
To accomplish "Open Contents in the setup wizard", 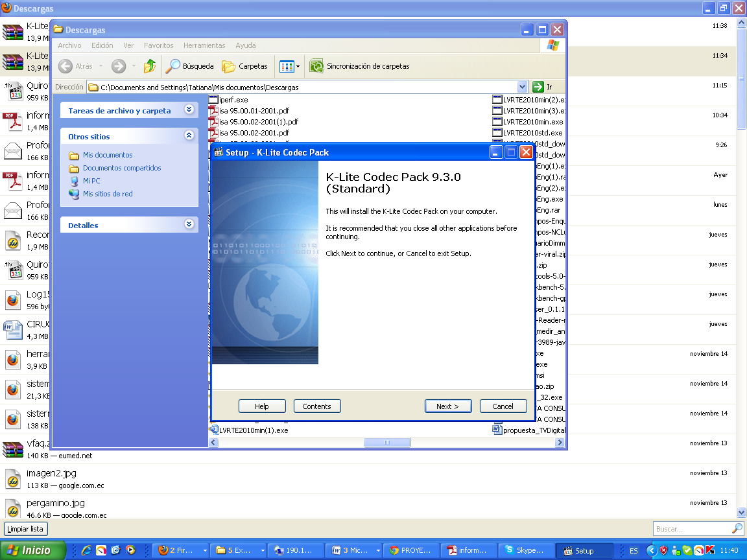I will click(317, 406).
